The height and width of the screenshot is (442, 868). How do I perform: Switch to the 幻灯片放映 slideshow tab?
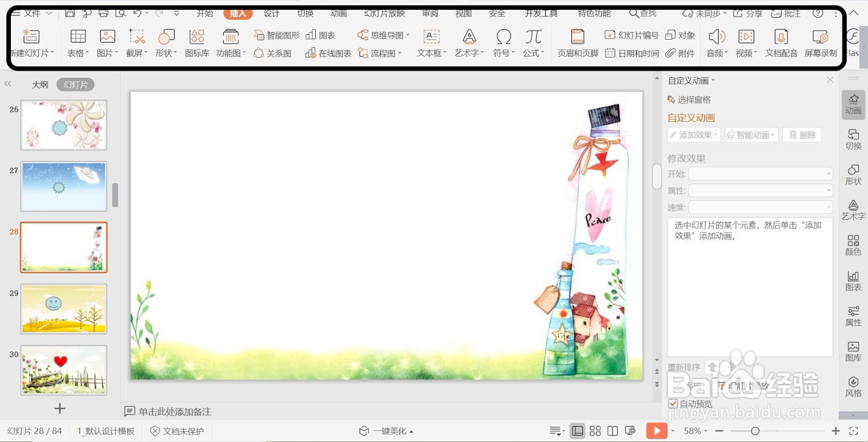[x=385, y=13]
